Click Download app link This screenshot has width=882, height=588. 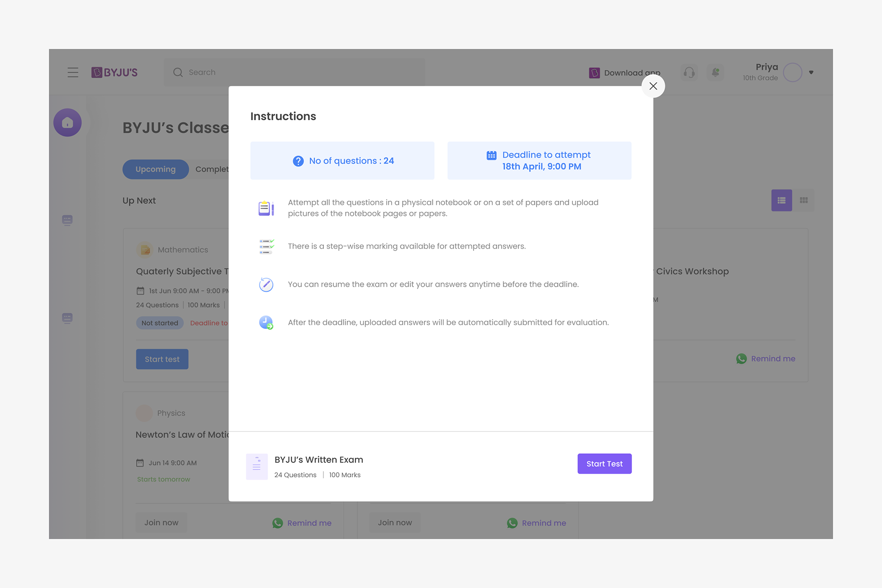click(x=632, y=73)
